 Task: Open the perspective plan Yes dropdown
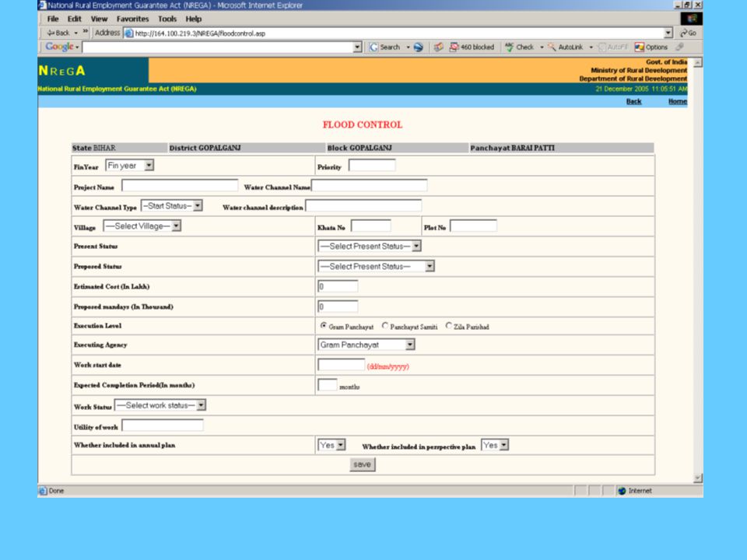495,445
